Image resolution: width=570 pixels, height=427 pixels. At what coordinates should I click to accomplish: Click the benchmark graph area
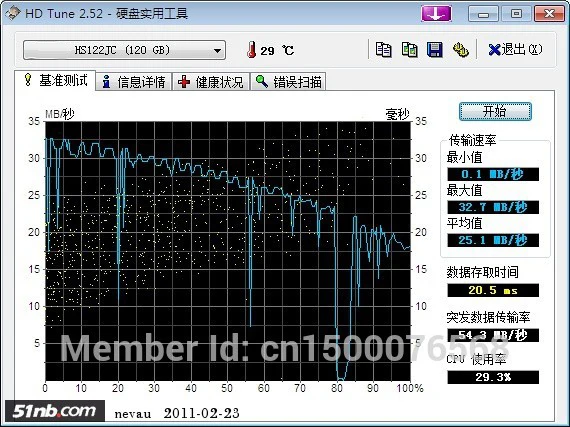coord(228,251)
